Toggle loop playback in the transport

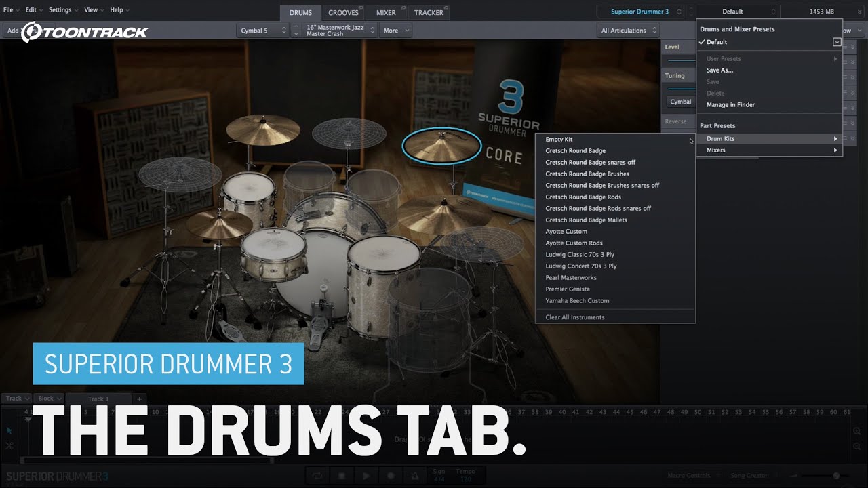317,476
